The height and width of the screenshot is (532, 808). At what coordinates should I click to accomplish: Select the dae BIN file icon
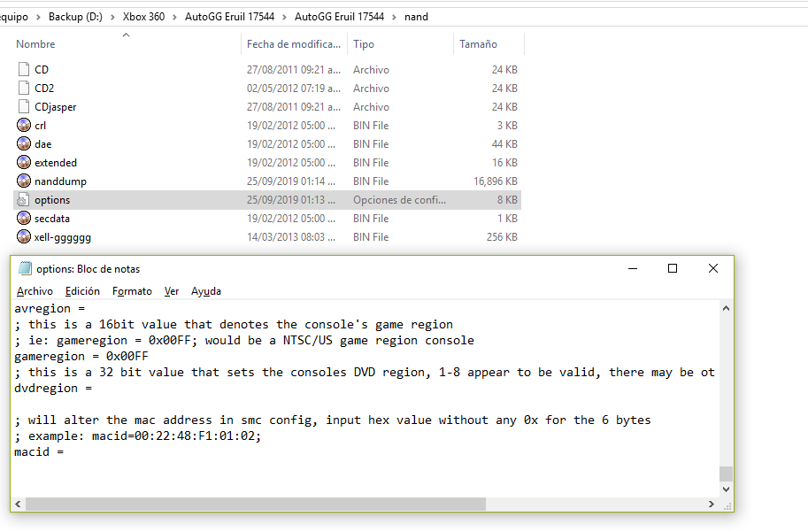24,143
